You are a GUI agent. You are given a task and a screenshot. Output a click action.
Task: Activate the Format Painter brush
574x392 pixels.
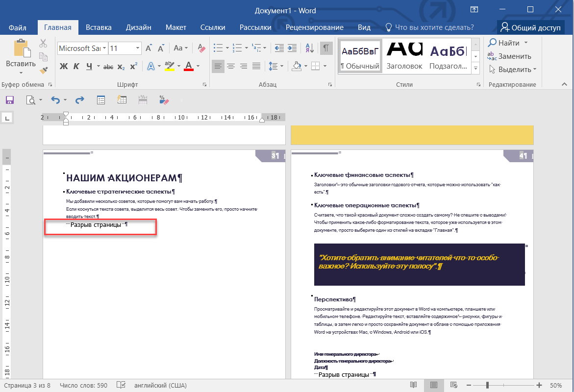(43, 70)
